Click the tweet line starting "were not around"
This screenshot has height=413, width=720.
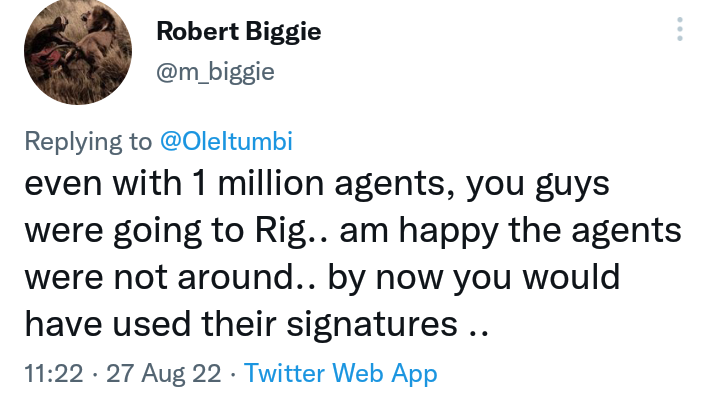pos(321,277)
